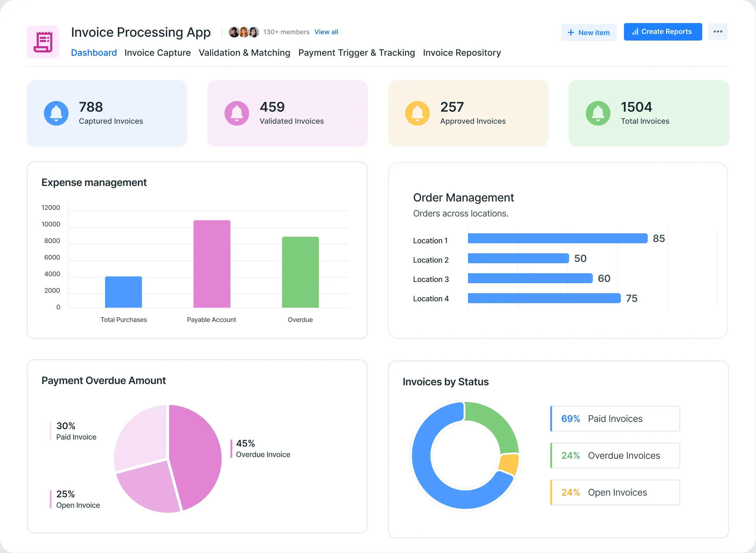Click the pink Validated Invoices bell icon

click(x=237, y=113)
